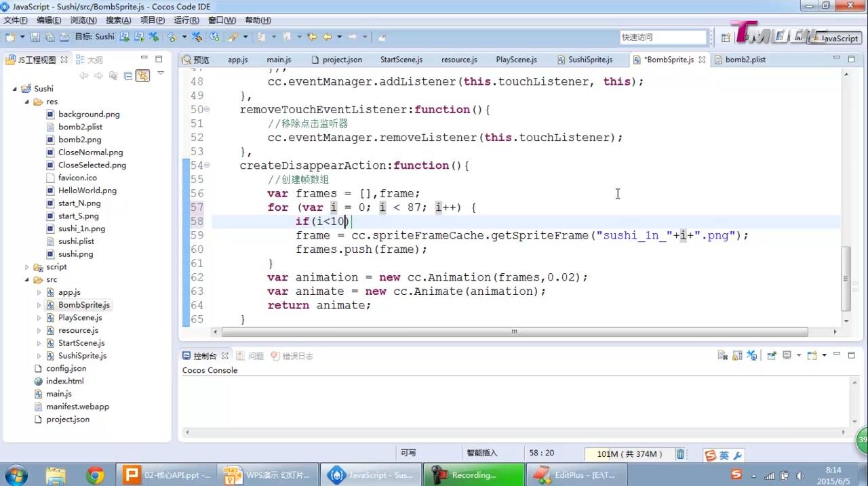868x486 pixels.
Task: Open Chrome from the taskbar
Action: 95,475
